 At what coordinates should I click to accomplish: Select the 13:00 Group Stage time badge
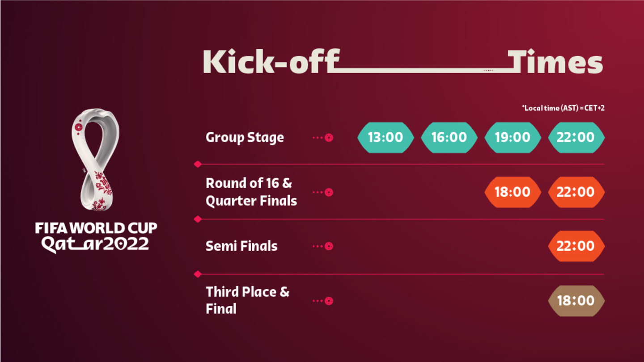click(386, 137)
